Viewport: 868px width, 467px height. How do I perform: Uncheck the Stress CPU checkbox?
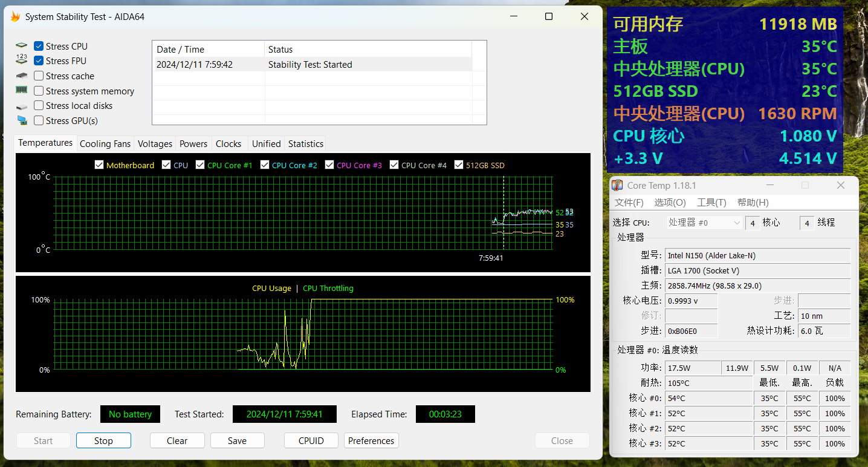(39, 46)
